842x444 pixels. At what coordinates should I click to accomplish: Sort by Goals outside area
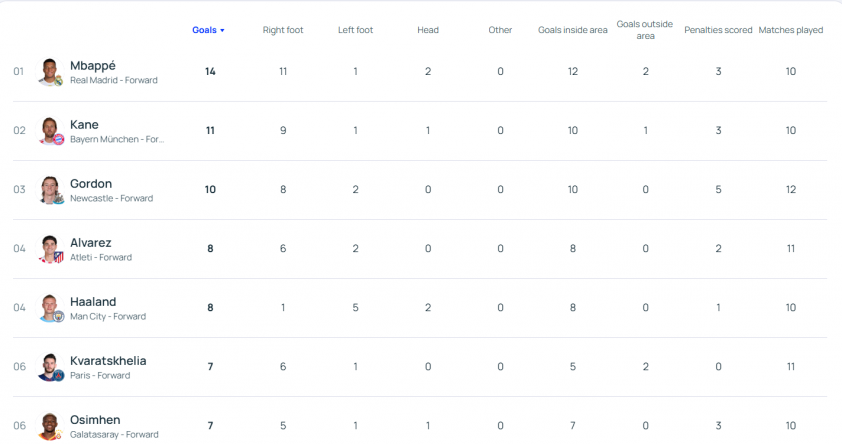[645, 30]
